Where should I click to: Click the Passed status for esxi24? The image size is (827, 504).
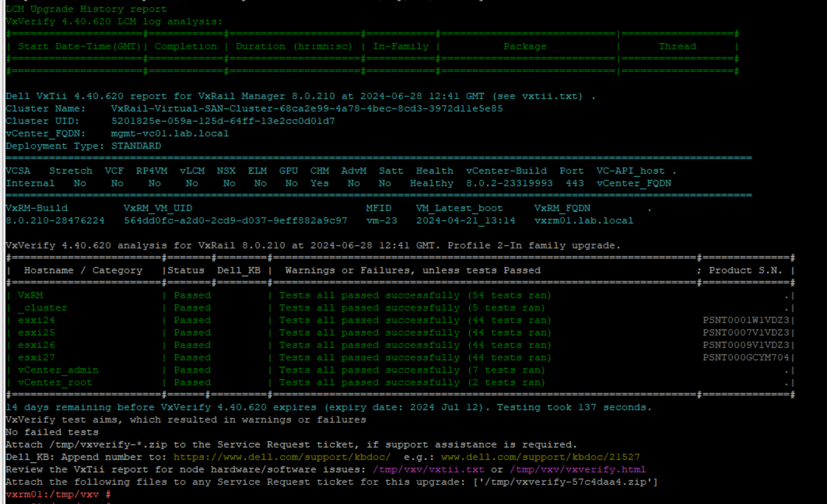(192, 320)
